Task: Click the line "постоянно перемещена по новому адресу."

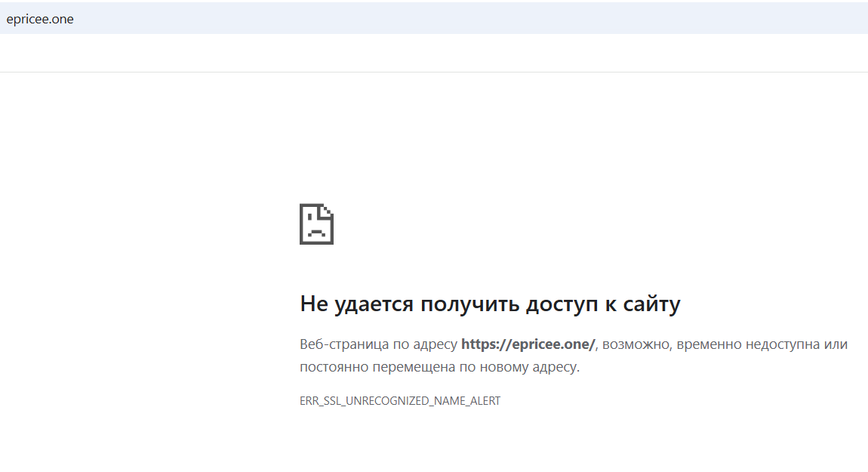Action: pyautogui.click(x=439, y=367)
